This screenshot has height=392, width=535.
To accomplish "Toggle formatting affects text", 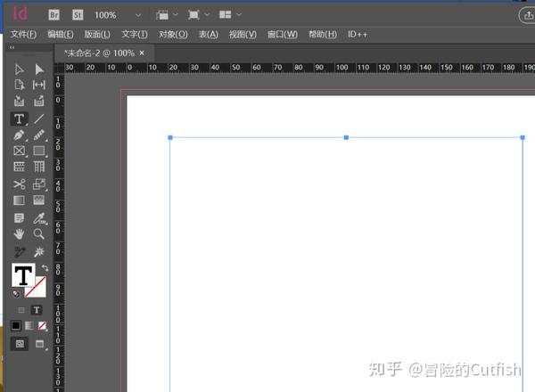I will 37,310.
